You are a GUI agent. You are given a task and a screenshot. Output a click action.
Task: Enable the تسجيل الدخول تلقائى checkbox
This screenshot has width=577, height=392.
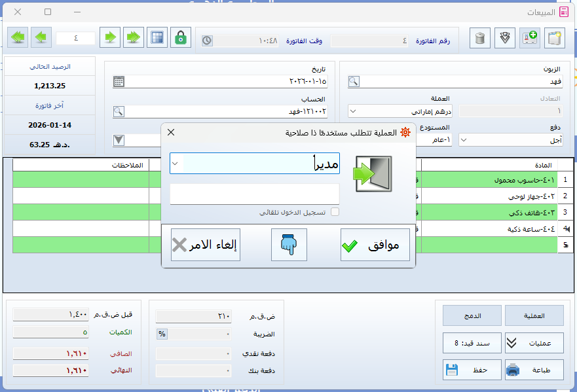335,212
